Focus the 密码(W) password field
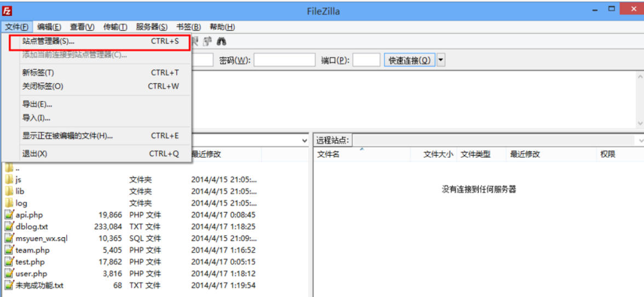The image size is (644, 297). [x=284, y=60]
